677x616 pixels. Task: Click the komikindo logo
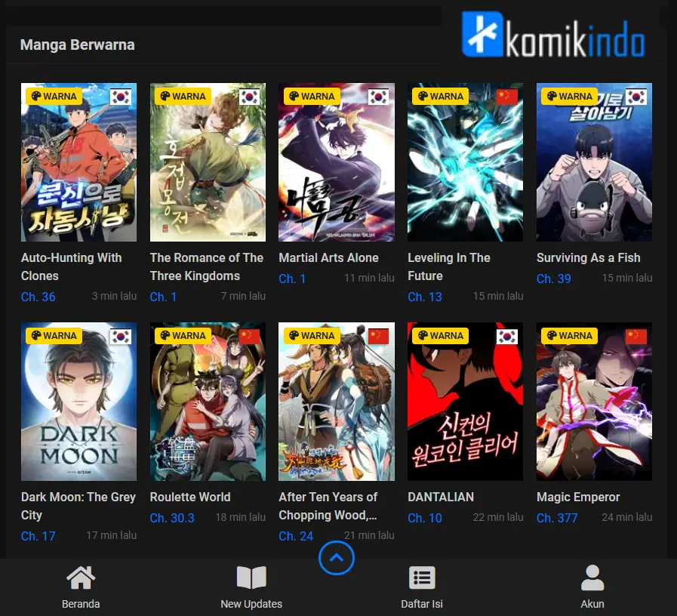553,35
